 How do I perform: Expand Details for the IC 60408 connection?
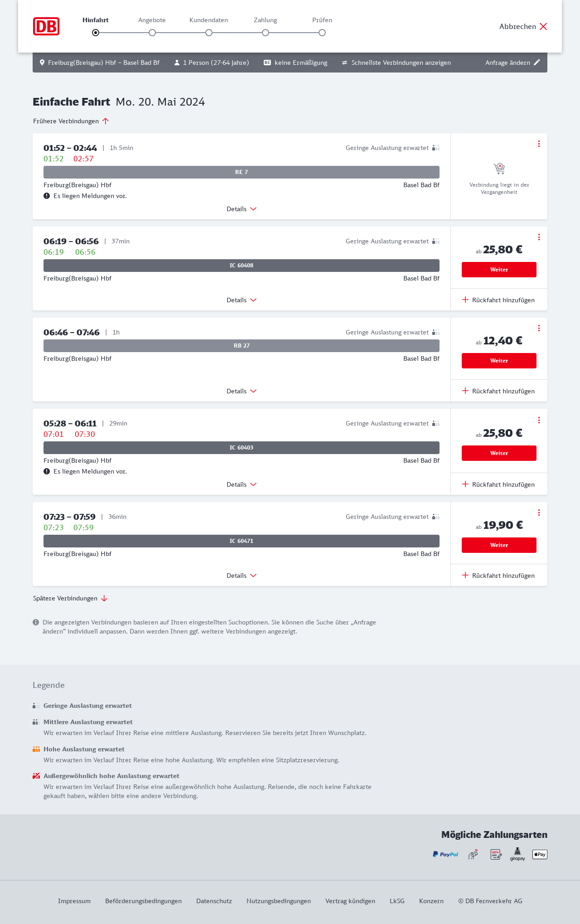[242, 300]
